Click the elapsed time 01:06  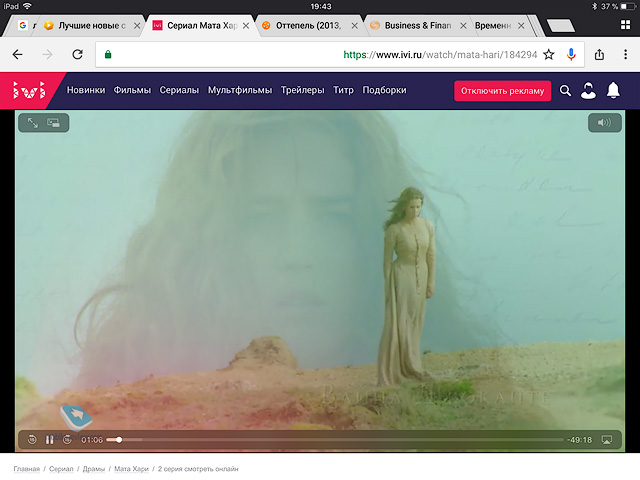tap(92, 440)
